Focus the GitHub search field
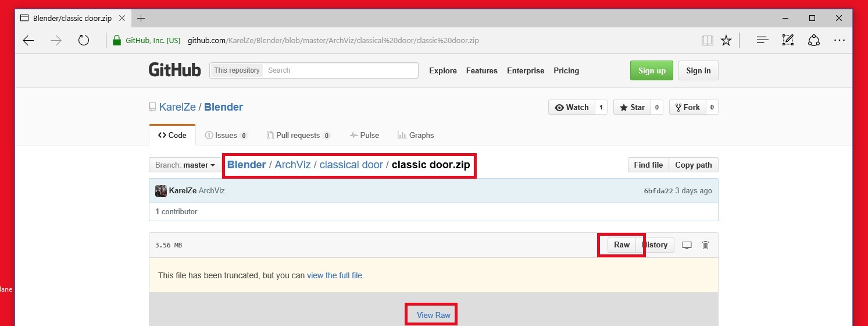 click(x=341, y=70)
